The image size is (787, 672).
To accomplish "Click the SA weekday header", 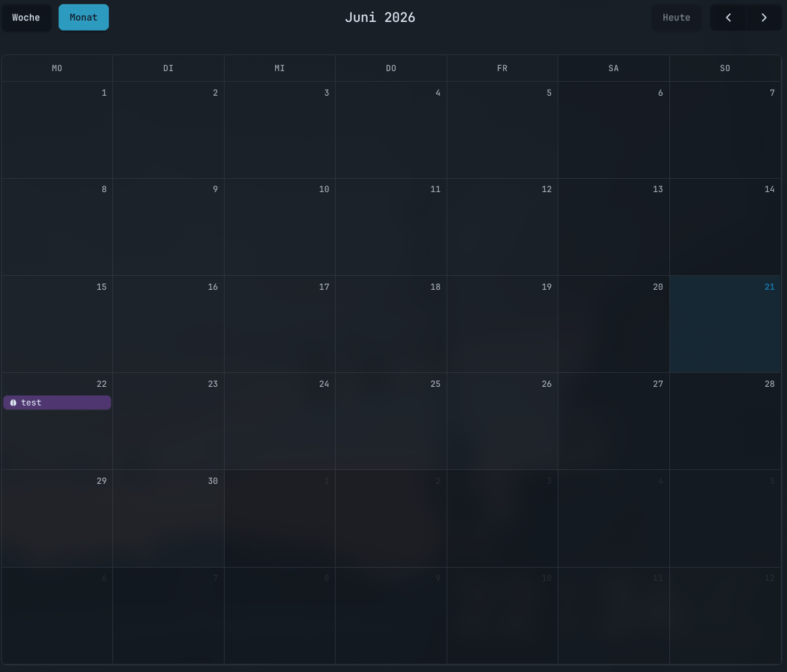I will pos(614,68).
